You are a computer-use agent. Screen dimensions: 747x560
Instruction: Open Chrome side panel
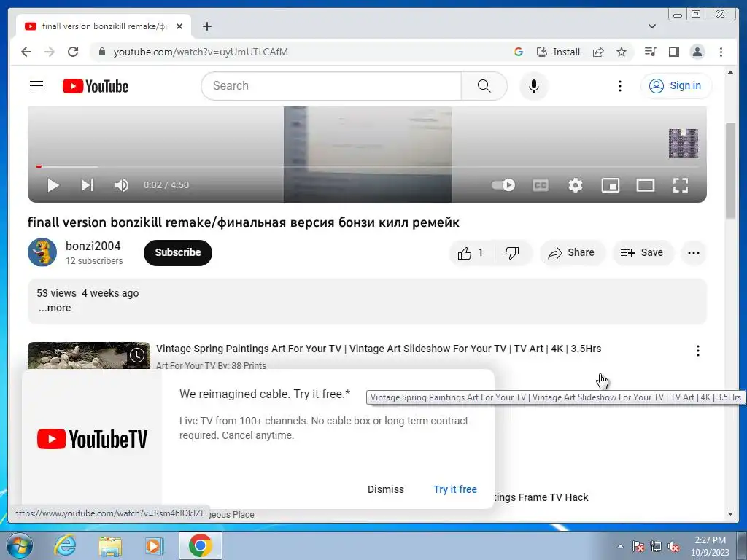(x=673, y=52)
